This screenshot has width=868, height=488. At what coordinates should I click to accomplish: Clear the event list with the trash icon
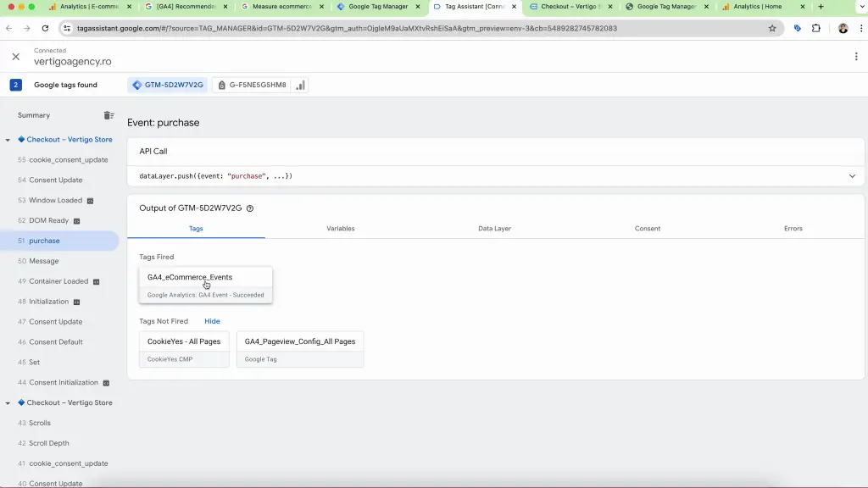click(108, 115)
